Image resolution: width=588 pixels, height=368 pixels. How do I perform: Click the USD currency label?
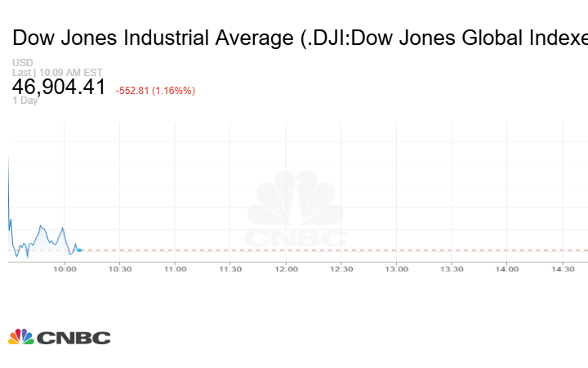pyautogui.click(x=21, y=63)
